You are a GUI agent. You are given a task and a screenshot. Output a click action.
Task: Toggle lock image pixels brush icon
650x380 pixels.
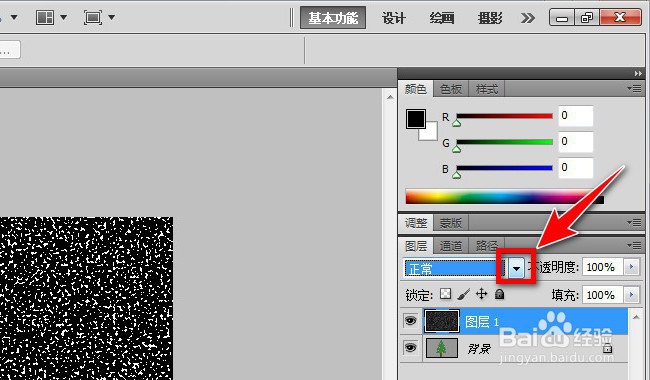(463, 294)
